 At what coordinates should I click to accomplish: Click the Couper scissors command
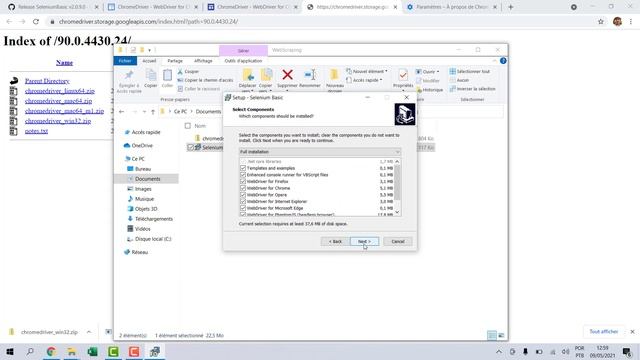click(188, 71)
